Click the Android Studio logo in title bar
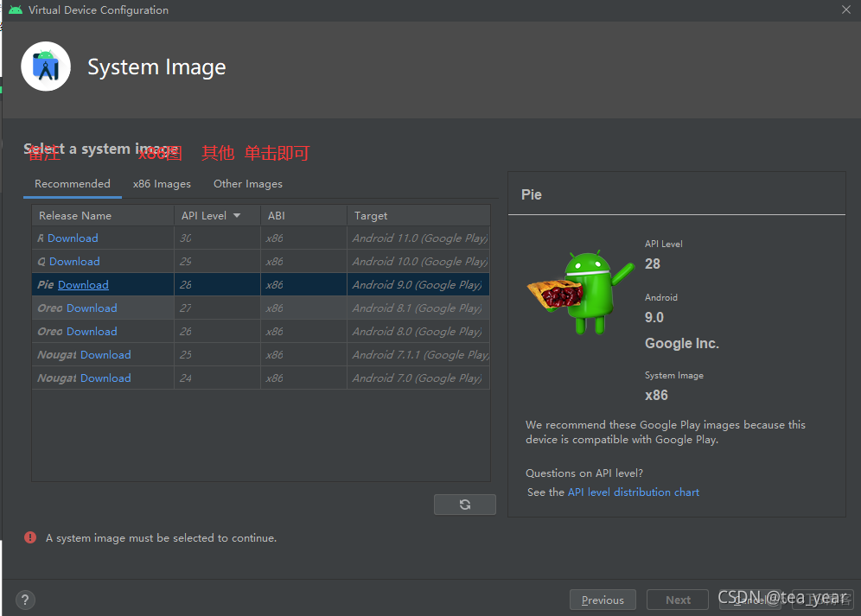This screenshot has height=616, width=861. pos(14,10)
